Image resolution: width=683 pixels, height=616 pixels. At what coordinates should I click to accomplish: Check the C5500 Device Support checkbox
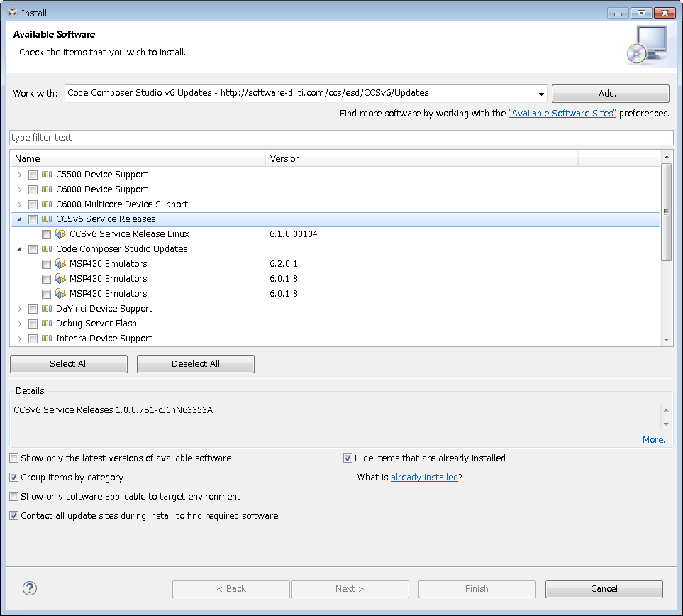pyautogui.click(x=33, y=175)
